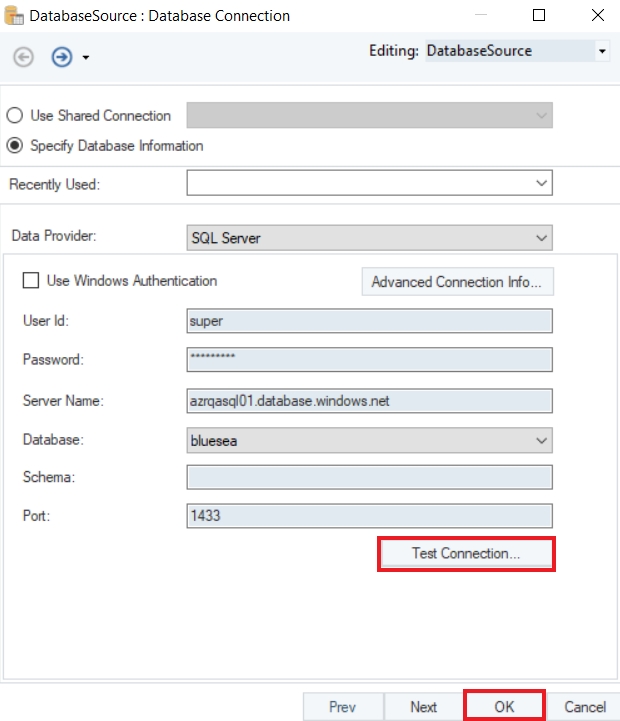This screenshot has height=721, width=620.
Task: Click the database icon in title bar
Action: point(15,16)
